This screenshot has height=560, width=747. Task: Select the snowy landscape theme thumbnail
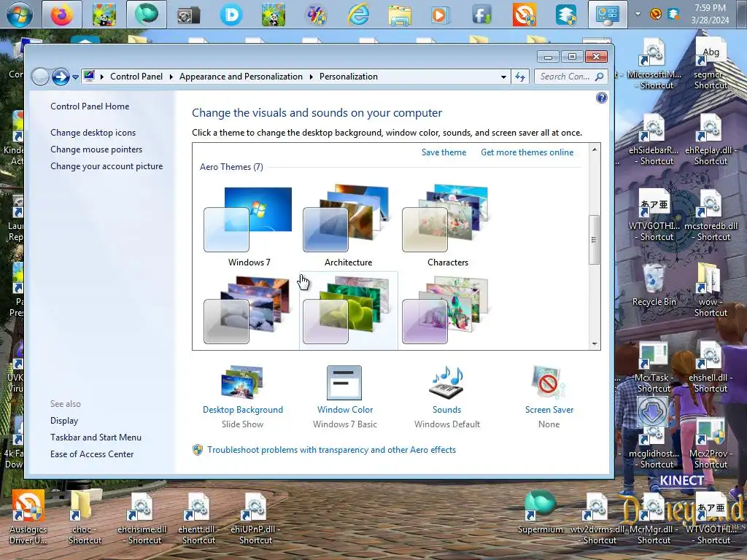pyautogui.click(x=248, y=310)
